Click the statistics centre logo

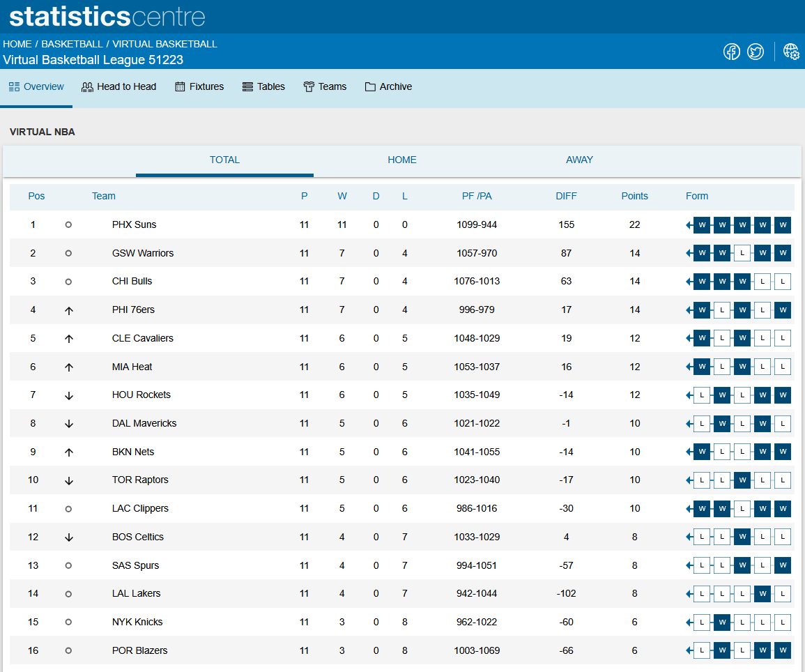107,17
